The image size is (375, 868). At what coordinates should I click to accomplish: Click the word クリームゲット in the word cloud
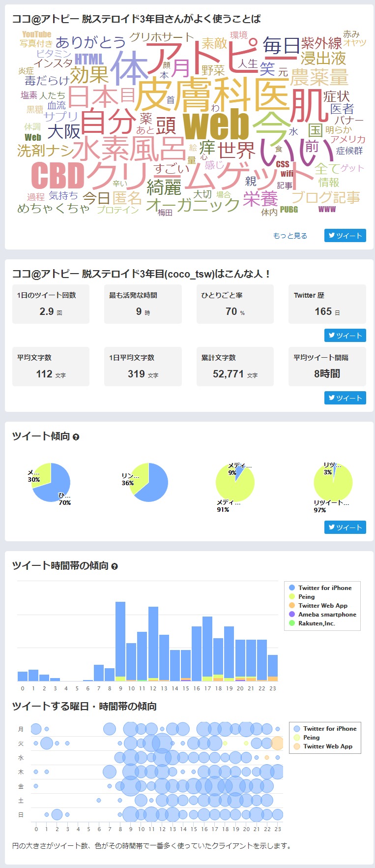coord(200,176)
